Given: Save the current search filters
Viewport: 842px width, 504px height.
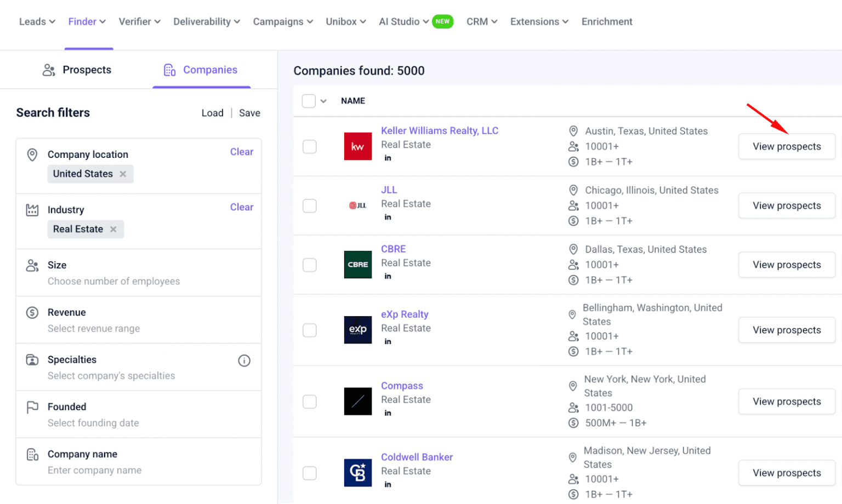Looking at the screenshot, I should [249, 113].
